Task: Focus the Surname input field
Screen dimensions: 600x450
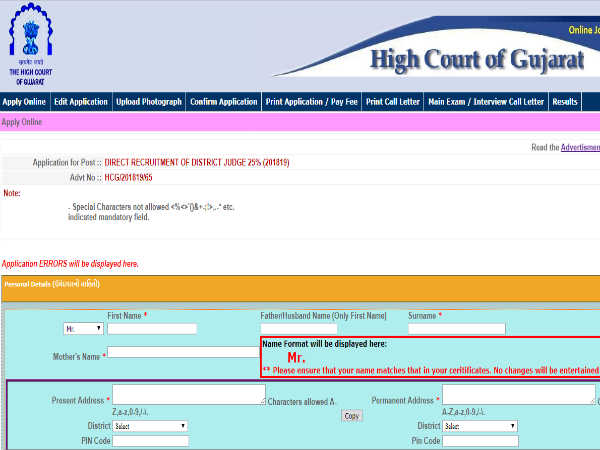Action: point(457,329)
